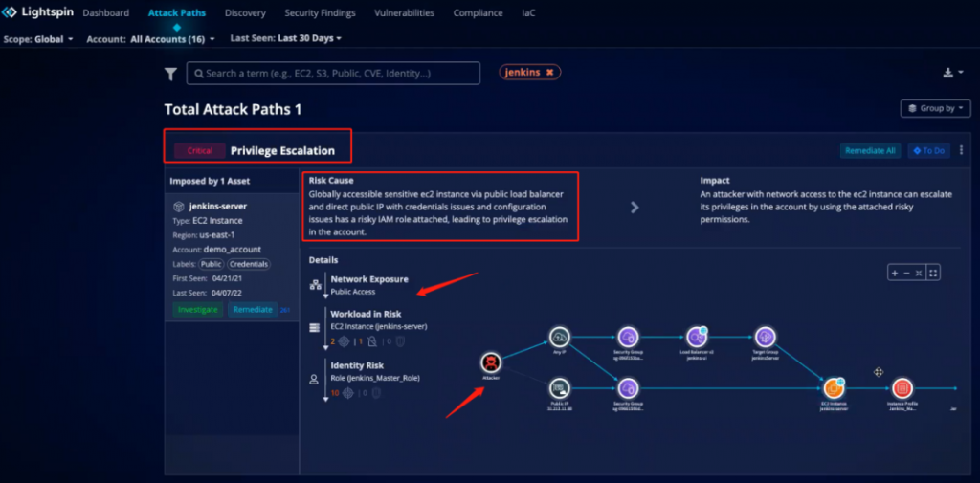Click the crosshair icon under Identity Risk
The height and width of the screenshot is (483, 980).
pyautogui.click(x=348, y=393)
